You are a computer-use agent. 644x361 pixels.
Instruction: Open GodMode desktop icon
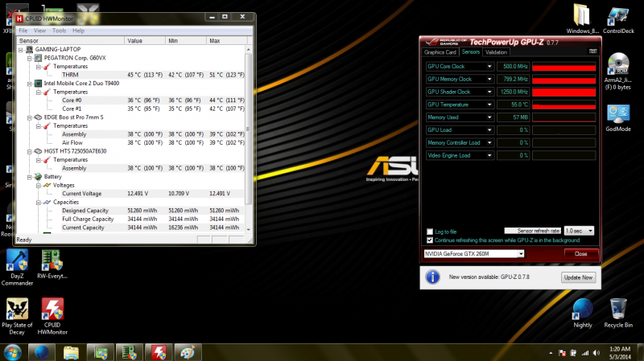pyautogui.click(x=618, y=117)
